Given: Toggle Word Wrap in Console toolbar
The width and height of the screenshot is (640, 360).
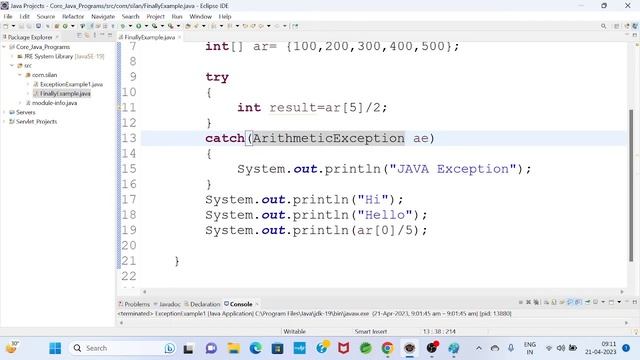Looking at the screenshot, I should [562, 302].
